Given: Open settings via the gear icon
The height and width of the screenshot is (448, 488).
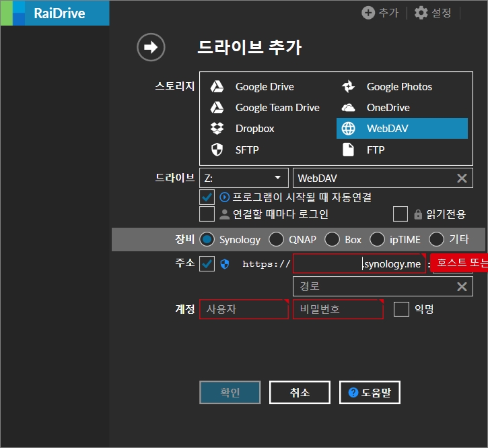Looking at the screenshot, I should tap(421, 13).
